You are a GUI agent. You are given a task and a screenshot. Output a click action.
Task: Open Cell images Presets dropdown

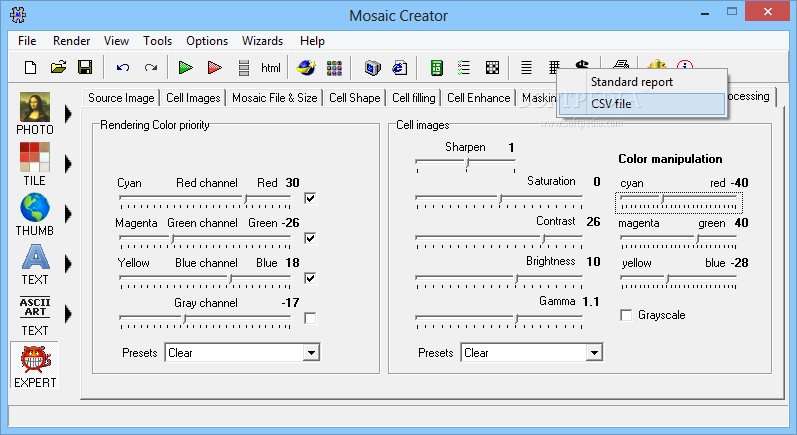594,353
